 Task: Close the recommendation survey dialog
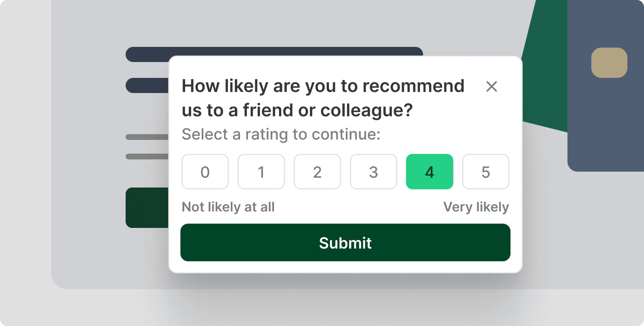click(491, 87)
